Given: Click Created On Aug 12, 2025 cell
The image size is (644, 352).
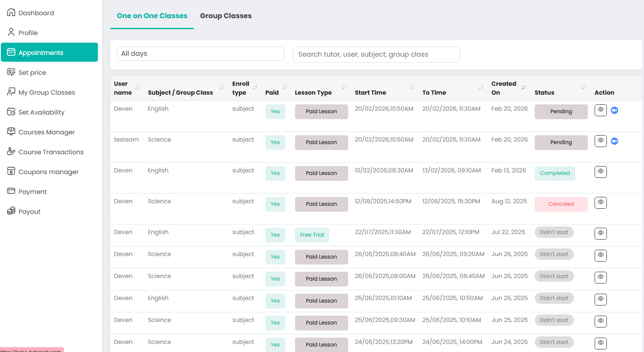Looking at the screenshot, I should pyautogui.click(x=509, y=201).
